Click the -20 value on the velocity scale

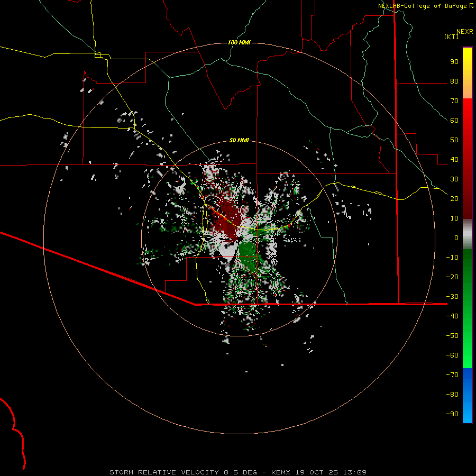(452, 277)
